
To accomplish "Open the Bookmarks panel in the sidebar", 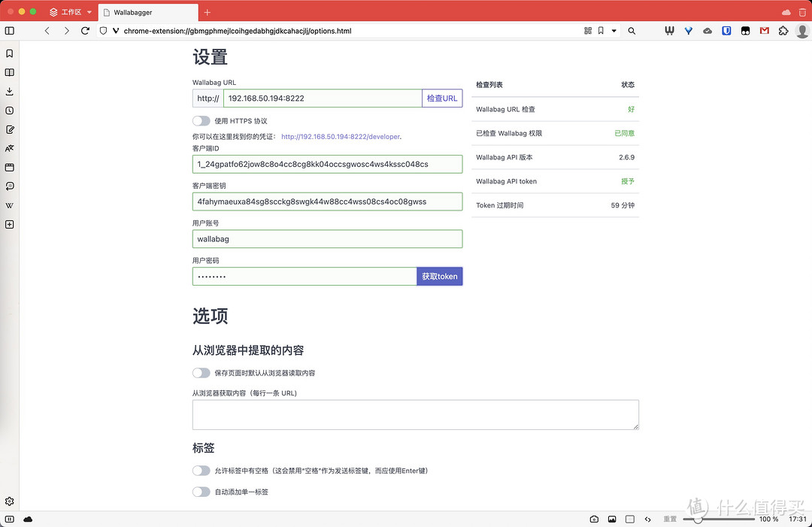I will click(10, 54).
